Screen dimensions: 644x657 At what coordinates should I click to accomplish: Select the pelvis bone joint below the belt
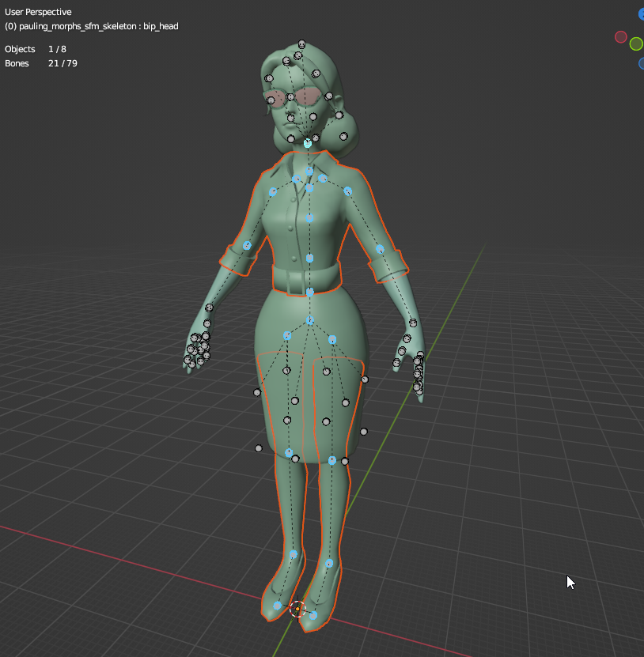coord(310,320)
